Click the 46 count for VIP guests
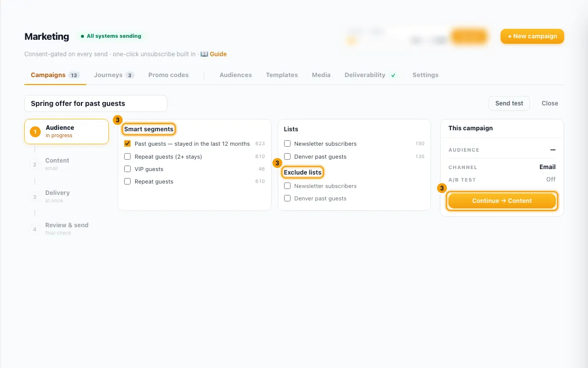588x368 pixels. [x=261, y=169]
